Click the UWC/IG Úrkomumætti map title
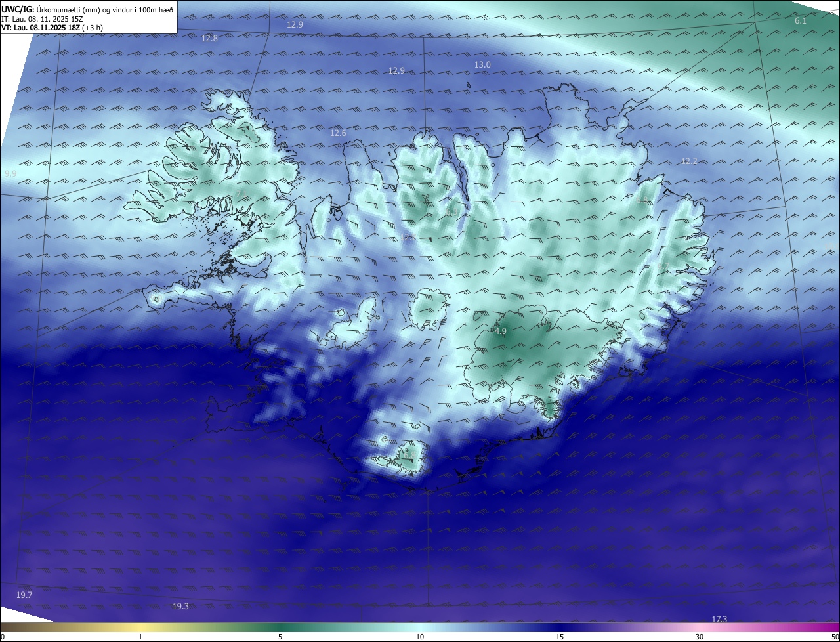The width and height of the screenshot is (840, 642). [88, 9]
